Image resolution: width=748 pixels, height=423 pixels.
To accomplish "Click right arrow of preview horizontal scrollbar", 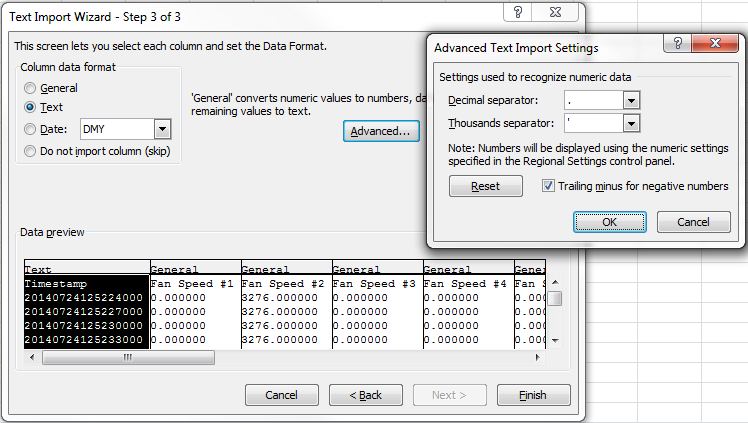I will pyautogui.click(x=538, y=357).
